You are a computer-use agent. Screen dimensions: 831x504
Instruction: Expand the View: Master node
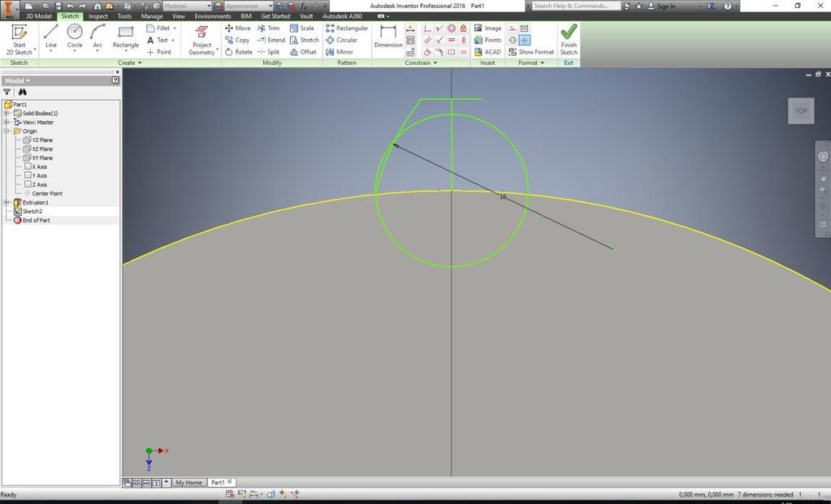pyautogui.click(x=6, y=123)
